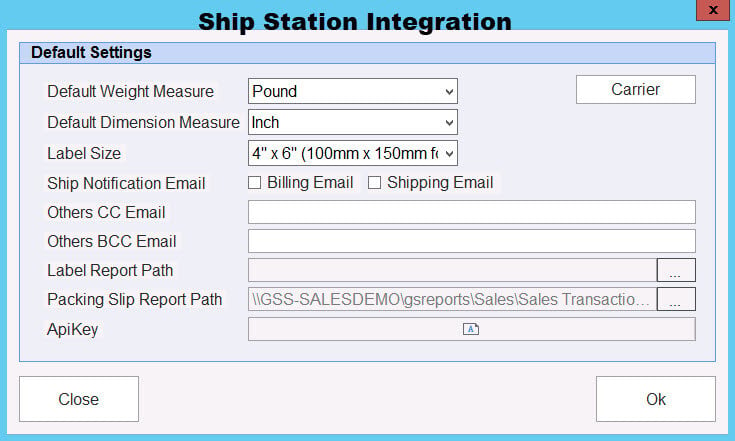Click the ApiKey label
The width and height of the screenshot is (735, 441).
click(73, 329)
